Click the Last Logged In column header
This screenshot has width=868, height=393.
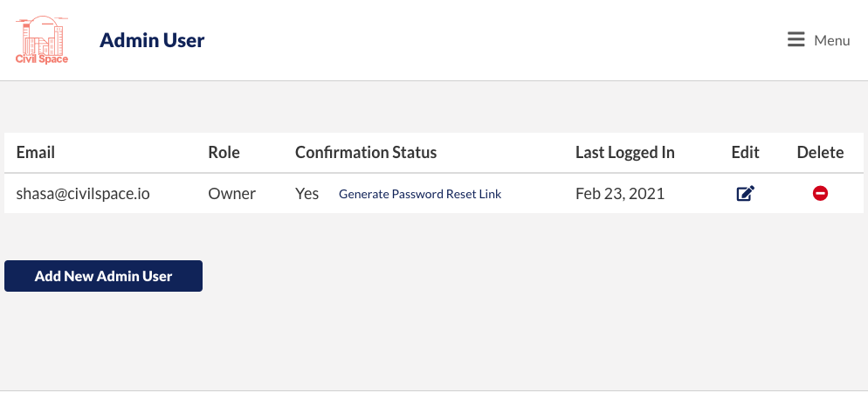pos(625,152)
